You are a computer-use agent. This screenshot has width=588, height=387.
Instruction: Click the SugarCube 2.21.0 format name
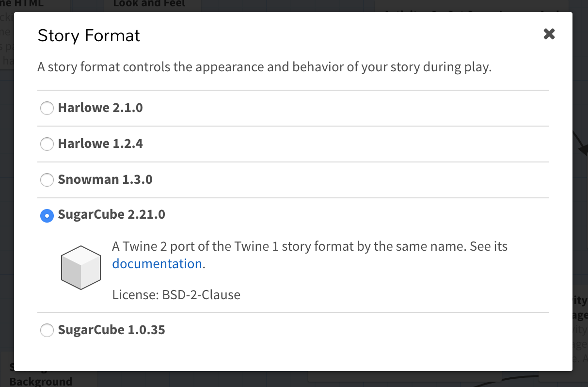pos(111,214)
